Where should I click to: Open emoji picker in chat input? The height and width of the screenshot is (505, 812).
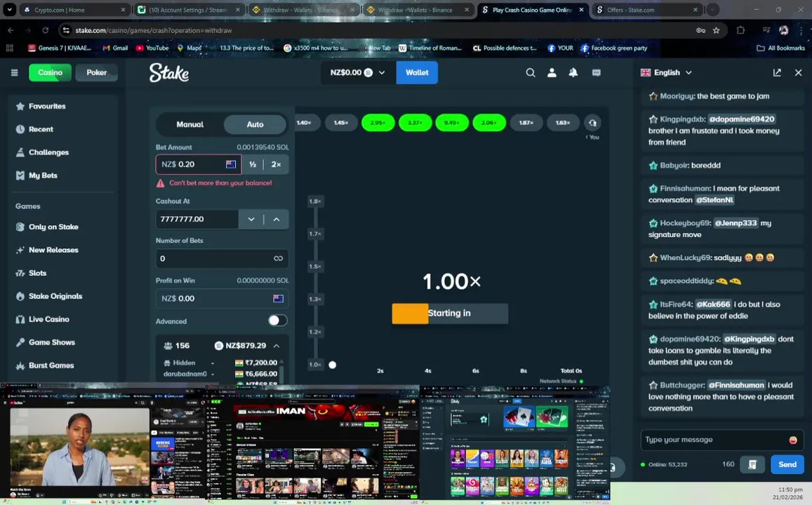coord(793,440)
